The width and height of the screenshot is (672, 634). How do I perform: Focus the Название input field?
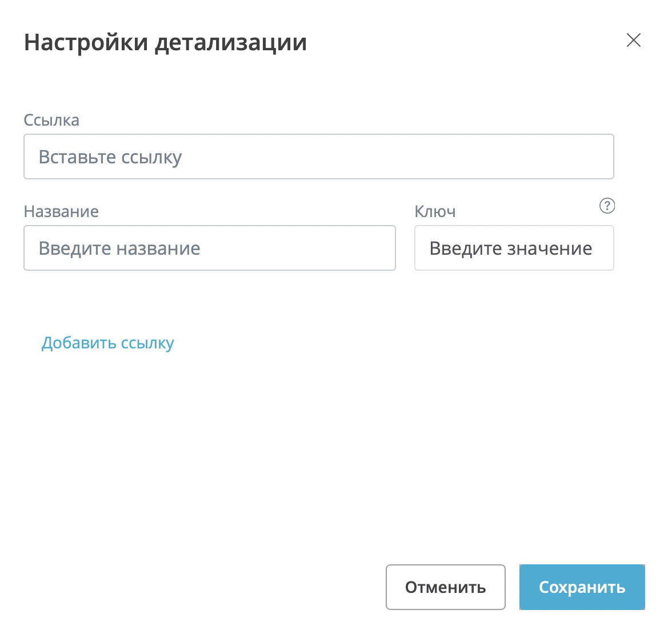point(209,248)
